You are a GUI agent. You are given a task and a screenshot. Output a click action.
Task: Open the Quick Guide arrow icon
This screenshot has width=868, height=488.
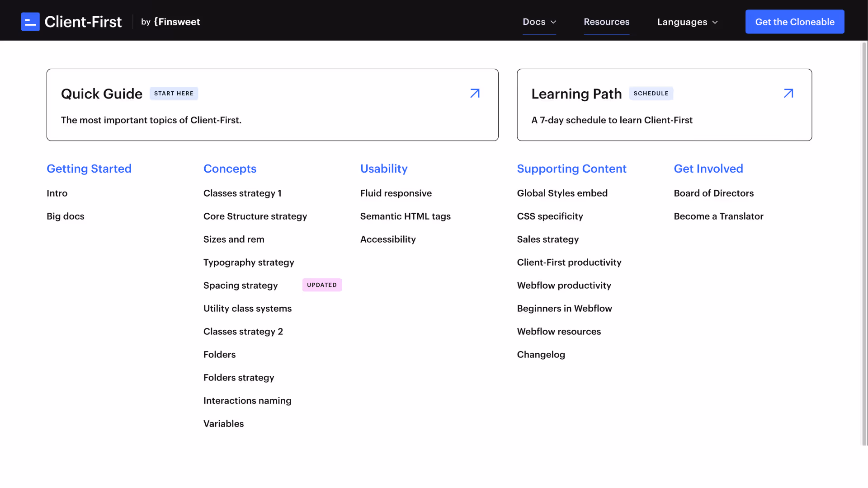pyautogui.click(x=475, y=94)
